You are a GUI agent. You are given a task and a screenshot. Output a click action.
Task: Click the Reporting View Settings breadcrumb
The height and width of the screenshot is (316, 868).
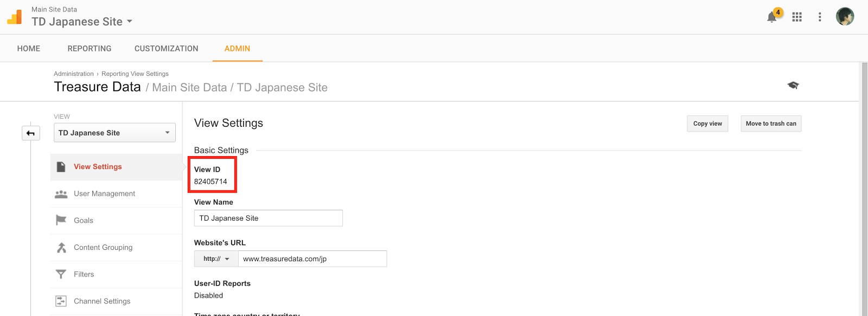135,74
